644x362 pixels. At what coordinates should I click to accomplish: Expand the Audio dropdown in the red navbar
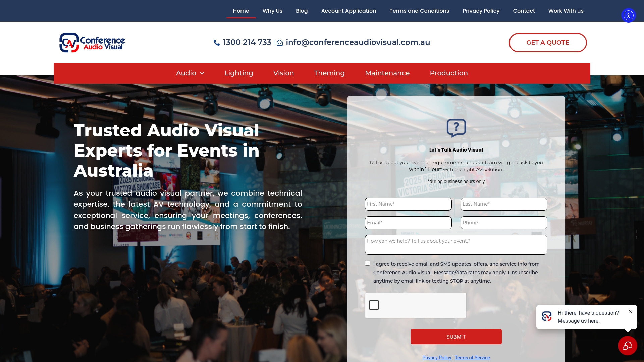(190, 73)
